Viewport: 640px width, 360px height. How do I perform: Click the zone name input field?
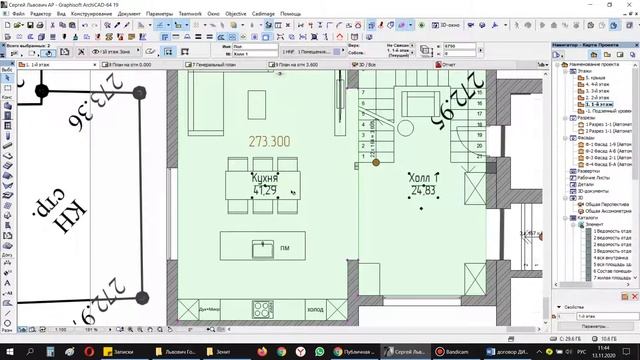coord(255,47)
